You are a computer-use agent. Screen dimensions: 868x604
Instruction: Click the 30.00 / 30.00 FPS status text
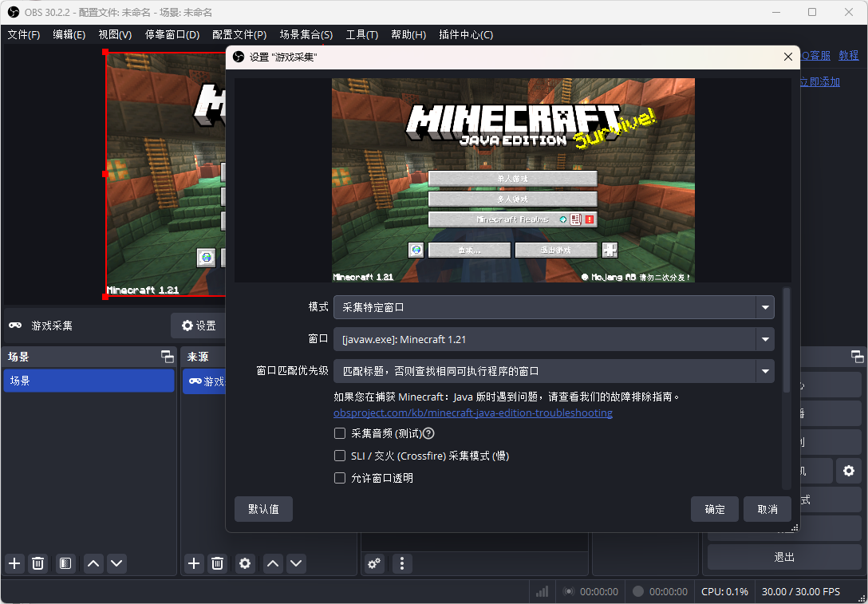click(800, 592)
